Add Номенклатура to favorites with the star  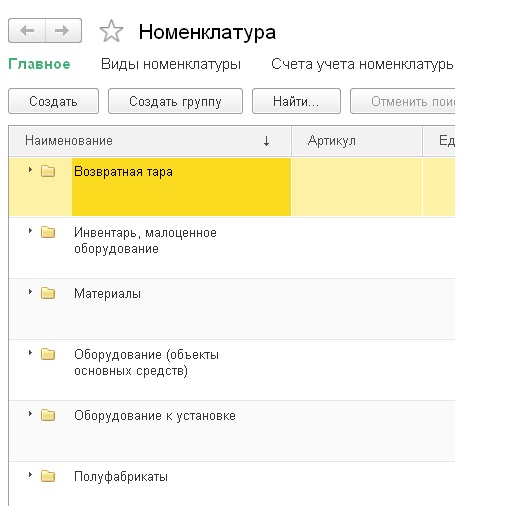(x=111, y=31)
